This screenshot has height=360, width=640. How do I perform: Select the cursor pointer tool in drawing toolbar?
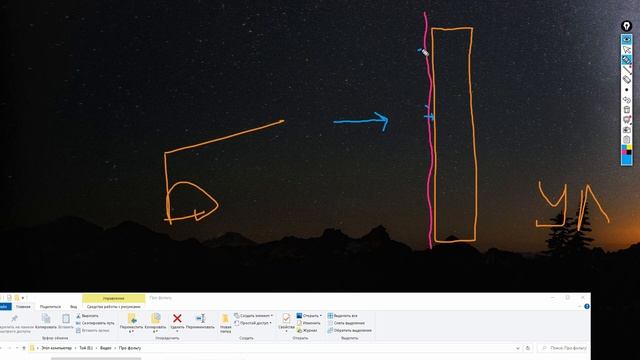tap(627, 50)
